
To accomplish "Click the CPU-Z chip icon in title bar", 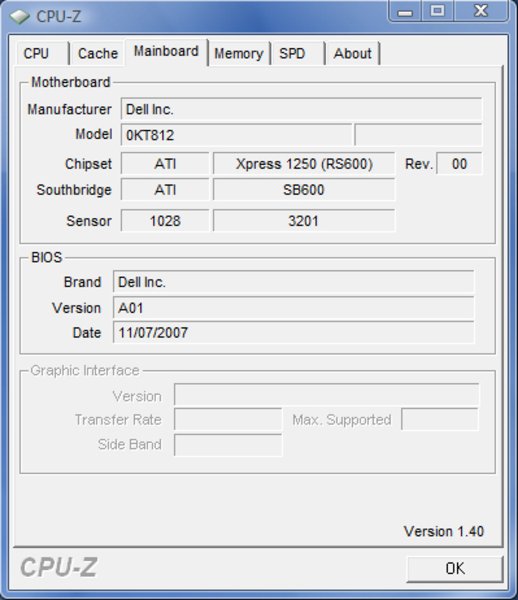I will tap(20, 16).
